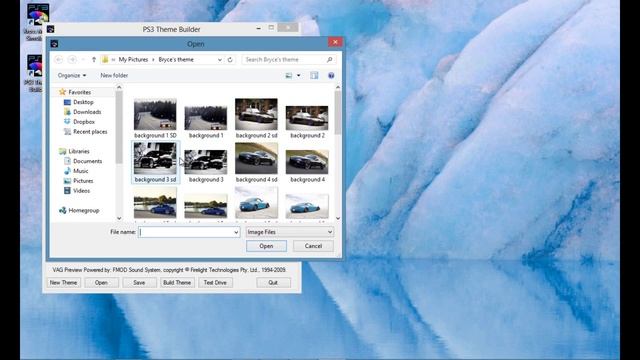Image resolution: width=640 pixels, height=360 pixels.
Task: Click the change view icon
Action: [289, 76]
